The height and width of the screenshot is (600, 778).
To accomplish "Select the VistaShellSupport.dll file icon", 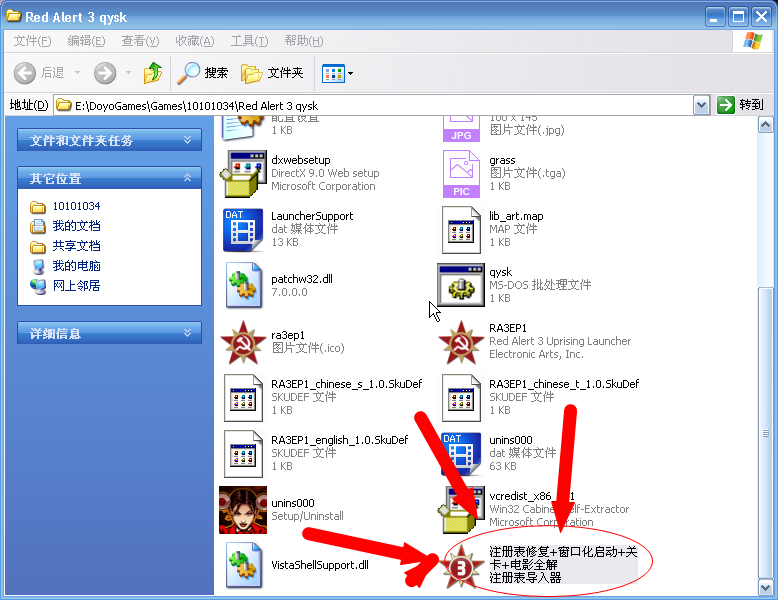I will click(x=243, y=566).
